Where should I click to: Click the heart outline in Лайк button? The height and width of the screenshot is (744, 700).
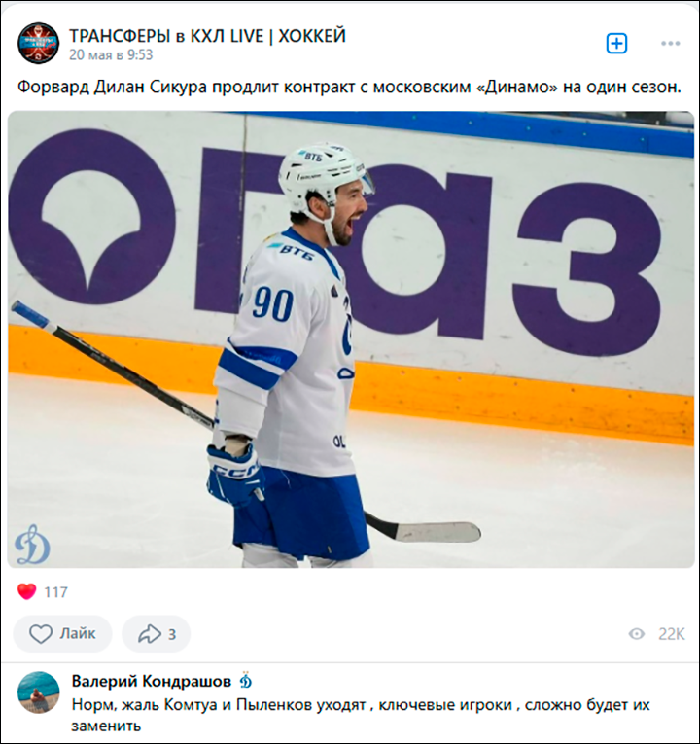click(x=41, y=634)
